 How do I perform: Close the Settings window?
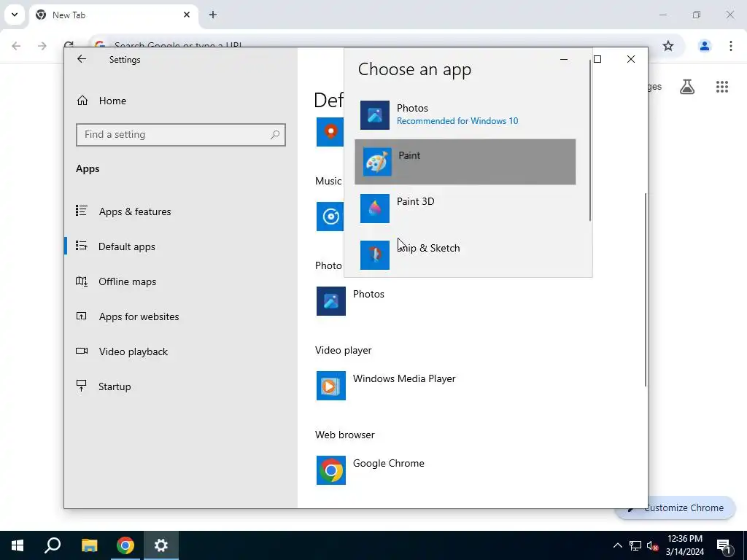[631, 59]
